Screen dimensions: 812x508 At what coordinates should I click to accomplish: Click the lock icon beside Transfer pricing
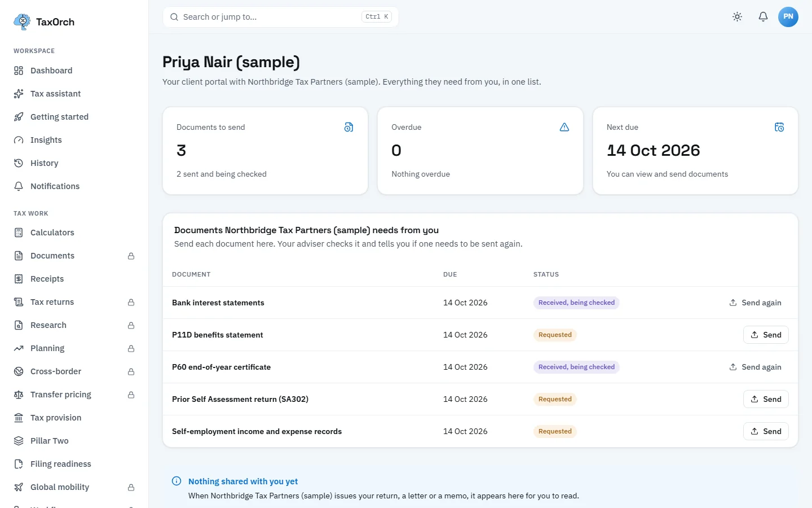(x=131, y=395)
